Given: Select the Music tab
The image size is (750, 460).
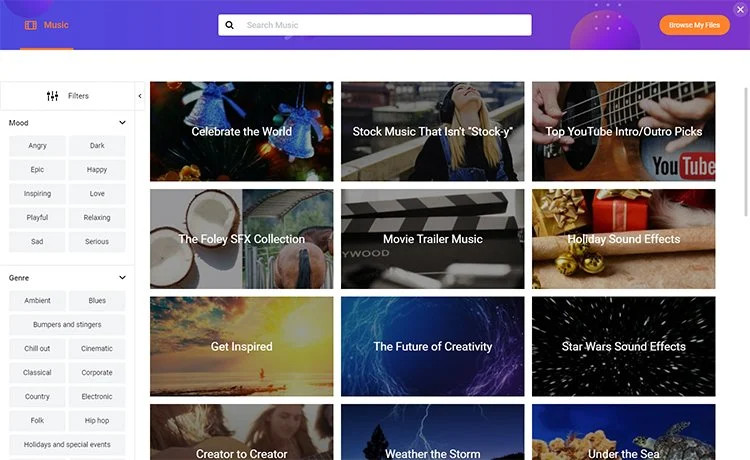Looking at the screenshot, I should [x=47, y=25].
